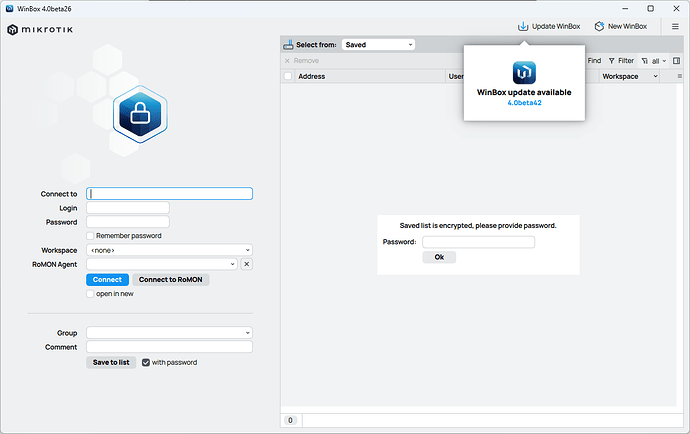Uncheck the with password checkbox
Image resolution: width=690 pixels, height=434 pixels.
point(146,363)
